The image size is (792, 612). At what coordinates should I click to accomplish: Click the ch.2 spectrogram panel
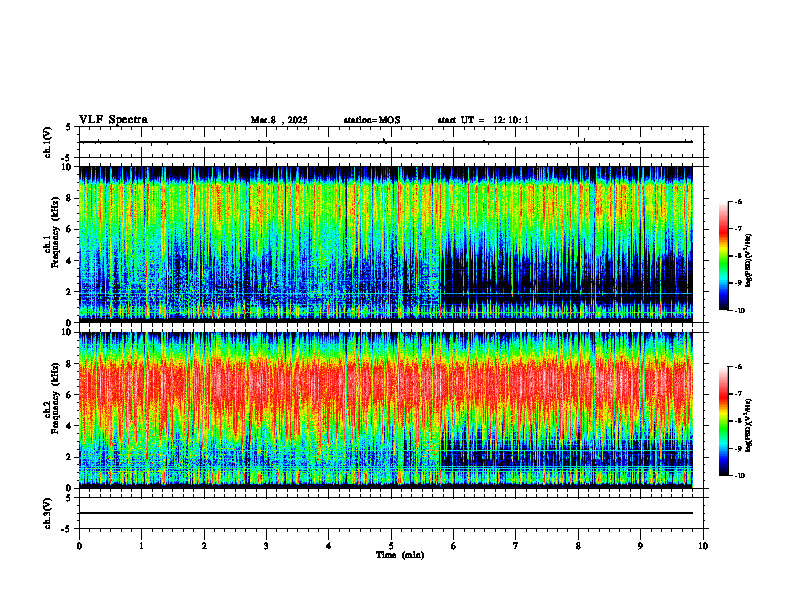(x=386, y=410)
